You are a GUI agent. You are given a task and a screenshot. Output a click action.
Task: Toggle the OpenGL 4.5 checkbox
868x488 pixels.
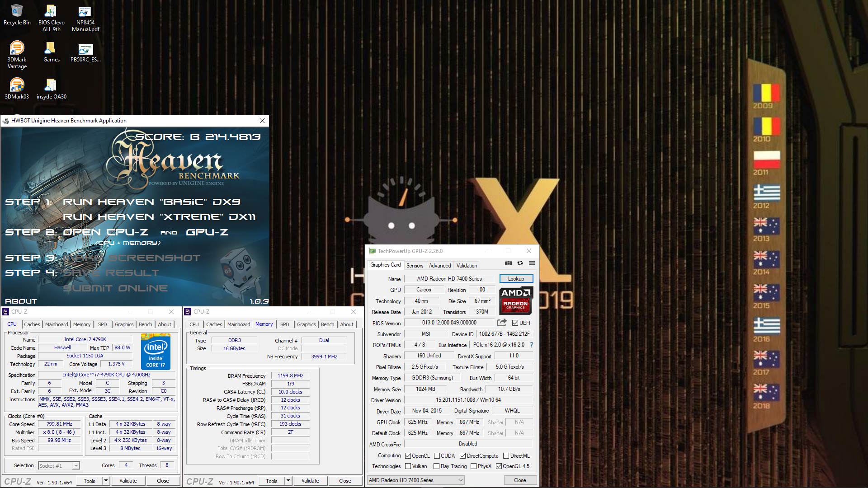point(499,466)
